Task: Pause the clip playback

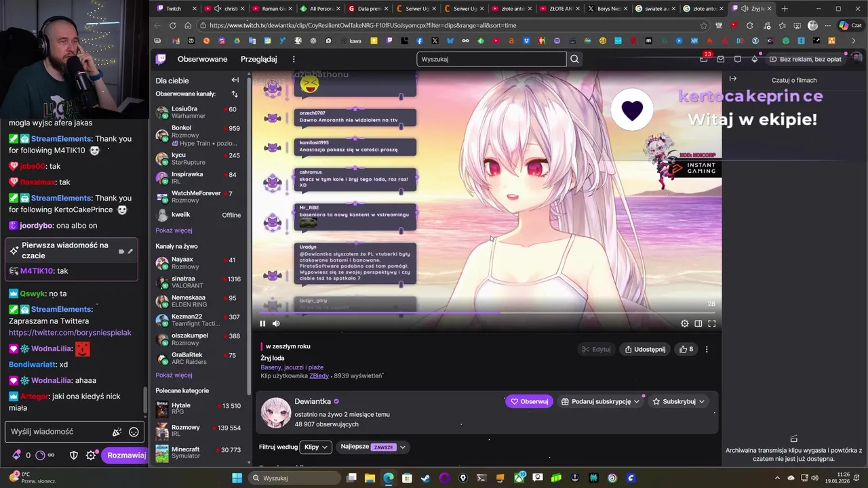Action: click(262, 323)
